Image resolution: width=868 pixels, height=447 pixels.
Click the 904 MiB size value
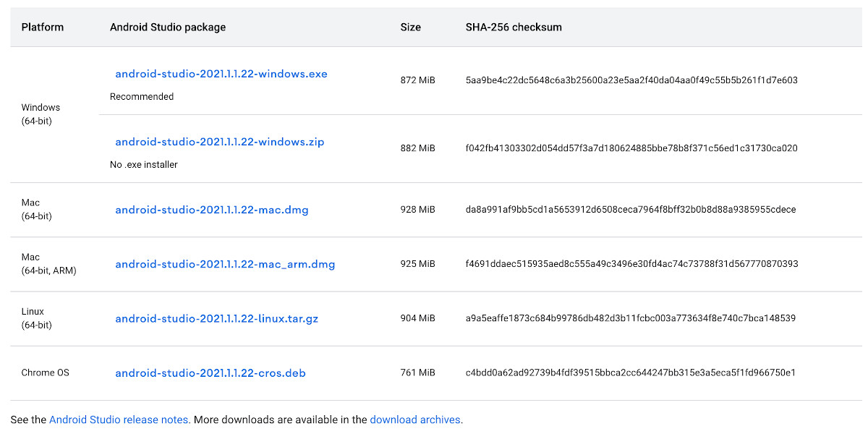point(418,318)
